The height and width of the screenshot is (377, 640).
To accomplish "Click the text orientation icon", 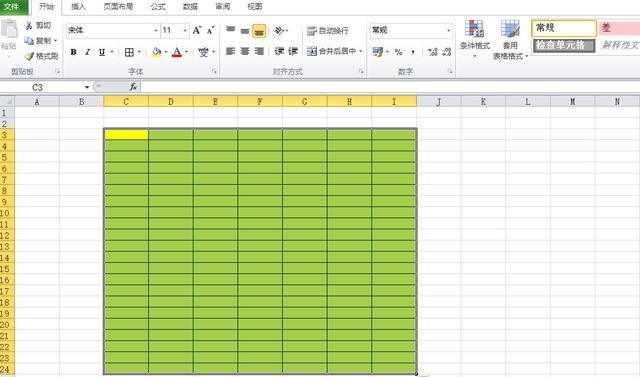I will click(280, 31).
